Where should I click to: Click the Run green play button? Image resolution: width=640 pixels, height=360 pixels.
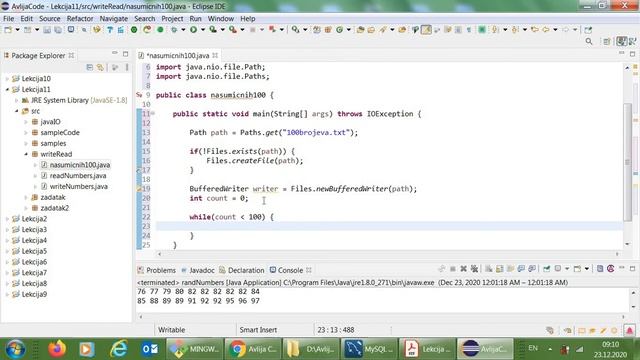click(x=193, y=30)
